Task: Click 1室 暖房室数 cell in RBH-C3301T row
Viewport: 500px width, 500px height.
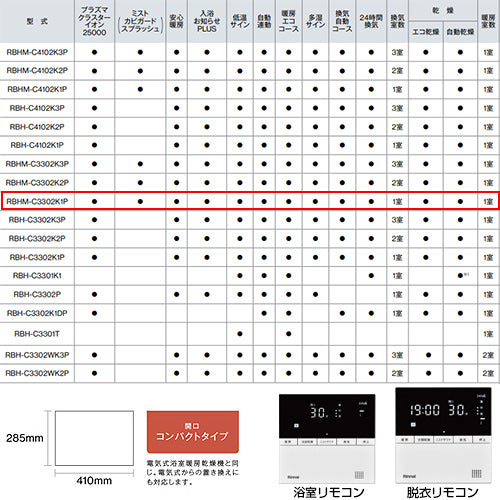Action: 488,334
